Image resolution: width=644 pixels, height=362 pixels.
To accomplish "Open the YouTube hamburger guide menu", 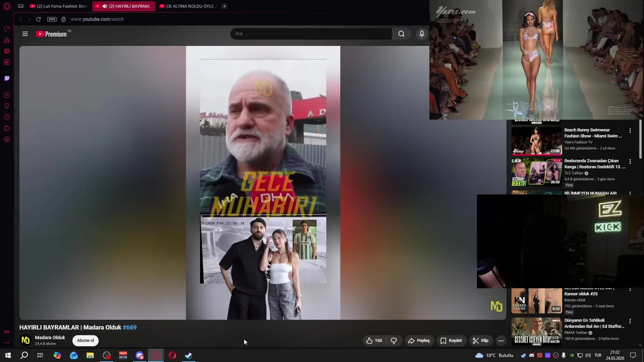I will tap(25, 34).
